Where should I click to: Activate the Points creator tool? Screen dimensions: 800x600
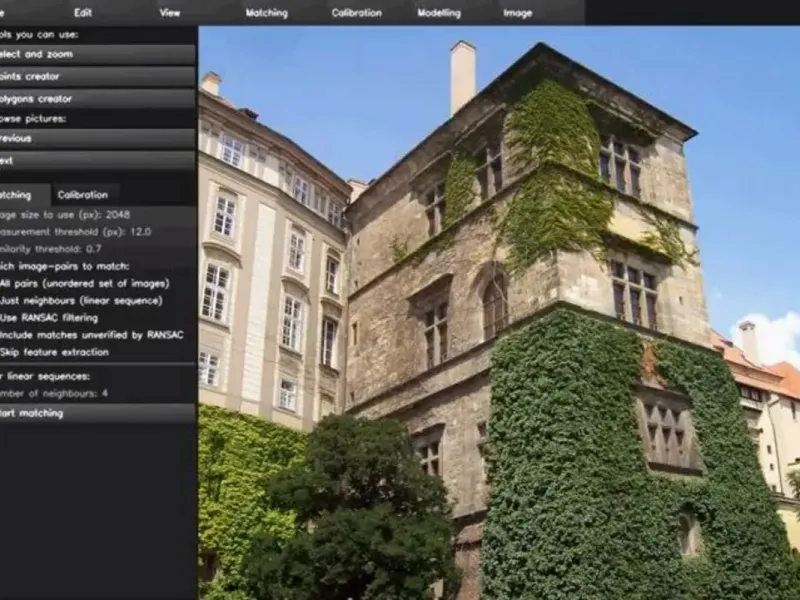point(97,77)
